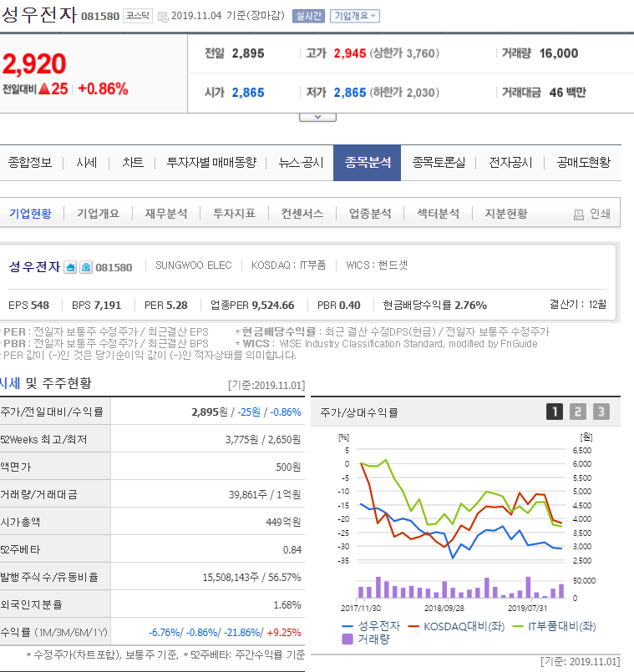Click the WICS : 핸드셋 label
Viewport: 634px width, 672px height.
coord(377,265)
